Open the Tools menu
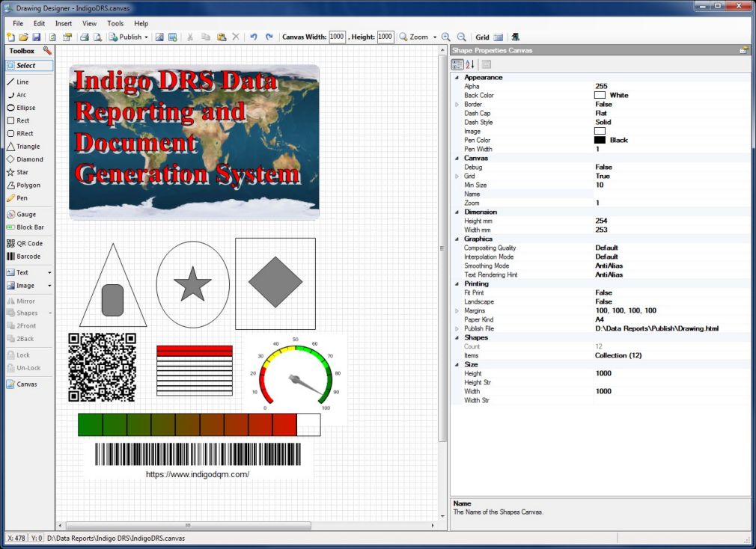The height and width of the screenshot is (549, 756). click(115, 23)
